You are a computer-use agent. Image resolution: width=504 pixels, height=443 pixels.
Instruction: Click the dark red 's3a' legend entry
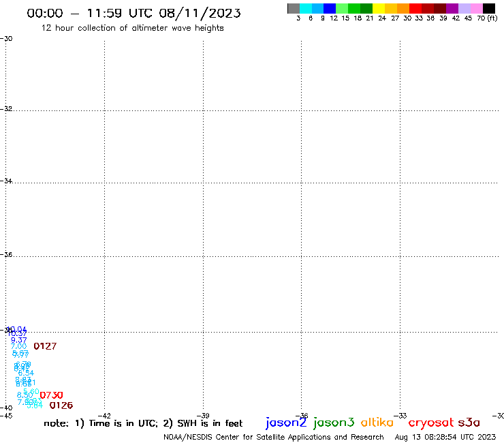point(469,423)
